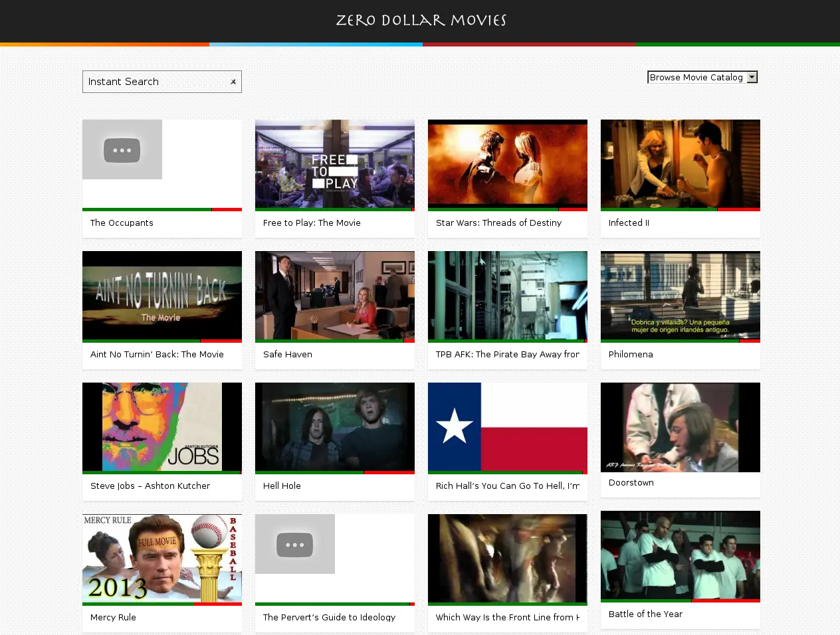Click Aint No Turnin' Back: The Movie title
The image size is (840, 635).
tap(157, 355)
